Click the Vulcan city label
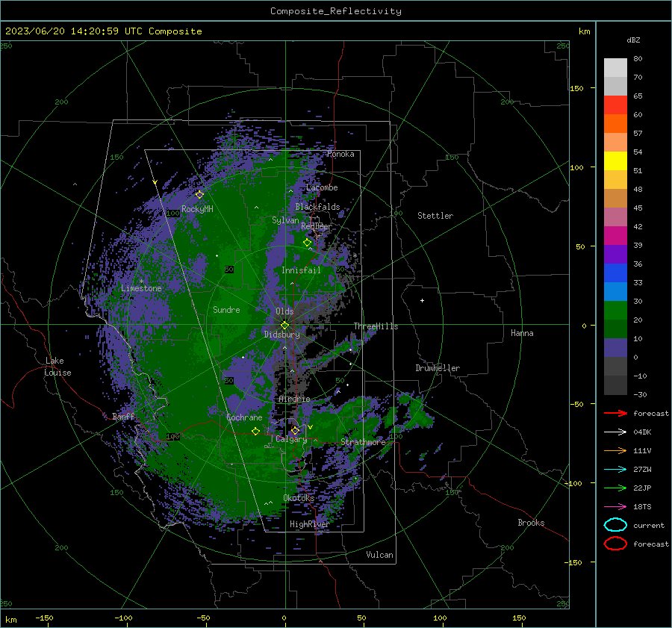 pyautogui.click(x=379, y=555)
